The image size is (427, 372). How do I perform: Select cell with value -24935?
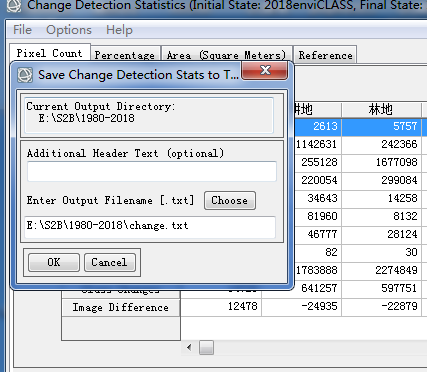pyautogui.click(x=301, y=306)
